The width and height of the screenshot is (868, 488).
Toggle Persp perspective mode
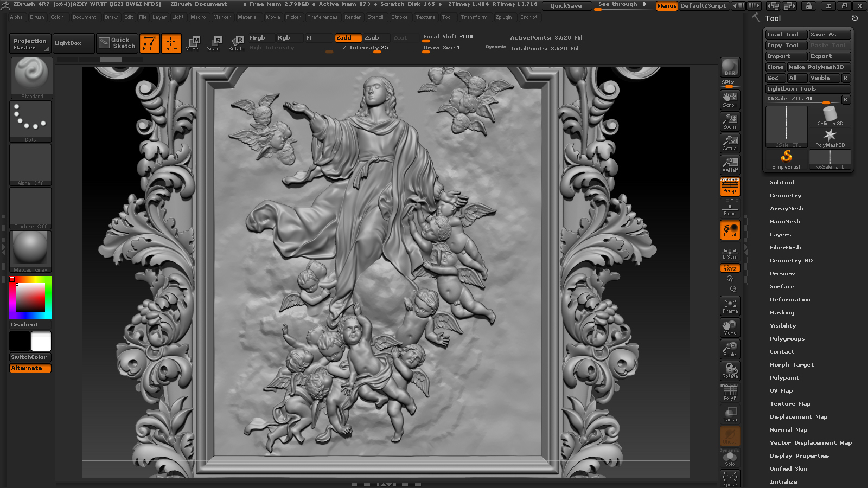[x=730, y=187]
